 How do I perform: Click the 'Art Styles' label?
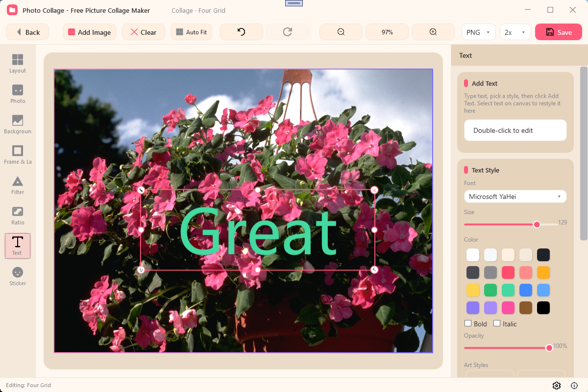476,365
